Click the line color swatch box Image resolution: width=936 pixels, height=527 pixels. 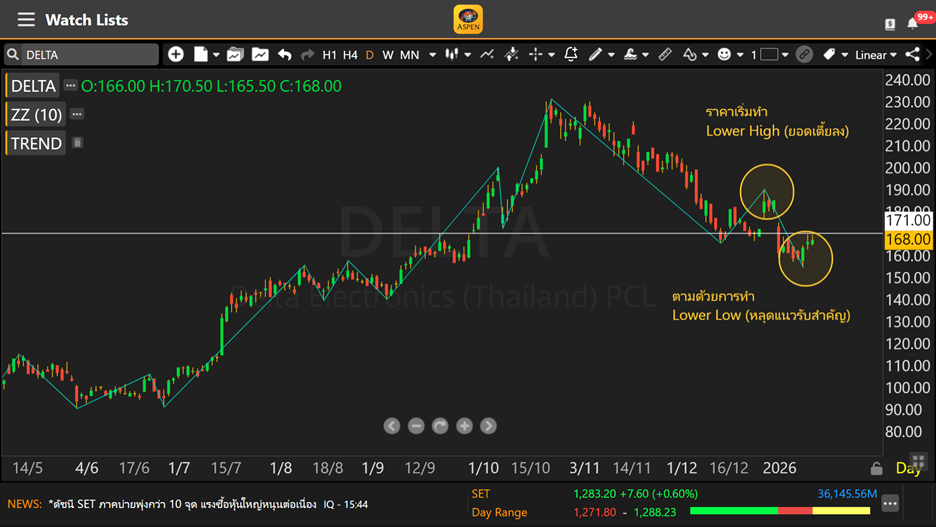[x=769, y=55]
